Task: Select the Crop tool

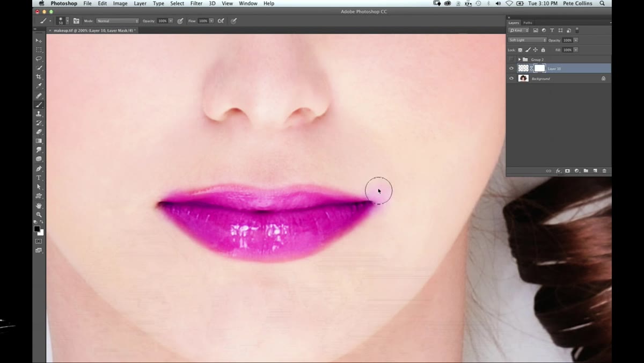Action: [x=39, y=77]
